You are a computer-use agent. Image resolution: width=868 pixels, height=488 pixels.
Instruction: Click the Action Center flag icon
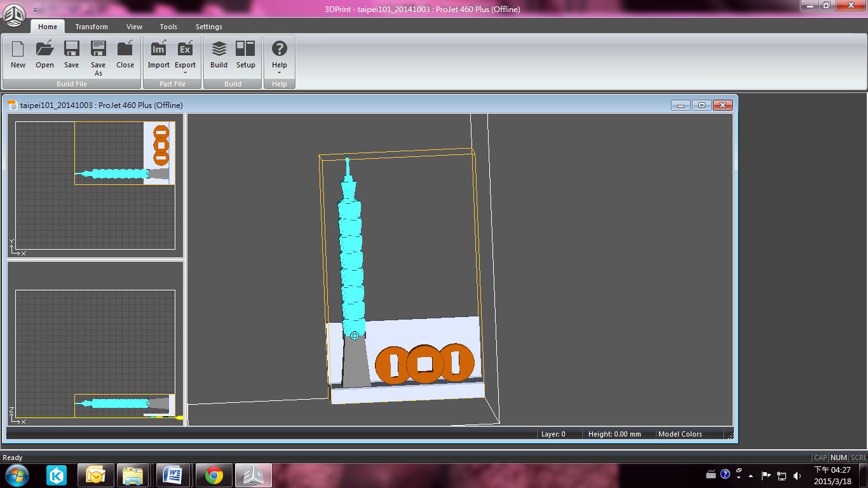(766, 476)
